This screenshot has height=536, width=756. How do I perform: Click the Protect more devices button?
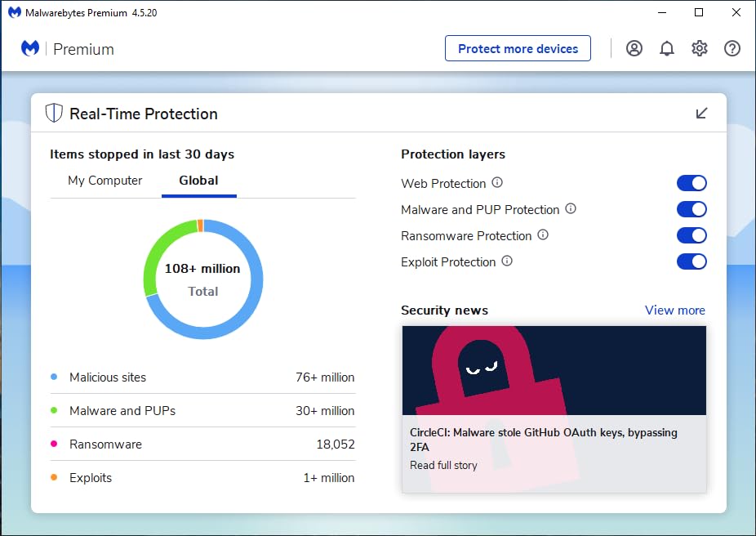tap(518, 48)
